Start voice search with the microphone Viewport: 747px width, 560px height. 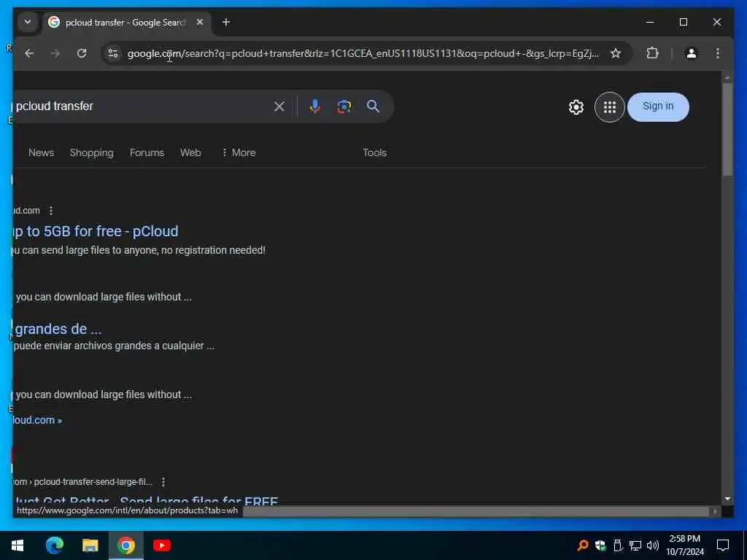[x=314, y=106]
